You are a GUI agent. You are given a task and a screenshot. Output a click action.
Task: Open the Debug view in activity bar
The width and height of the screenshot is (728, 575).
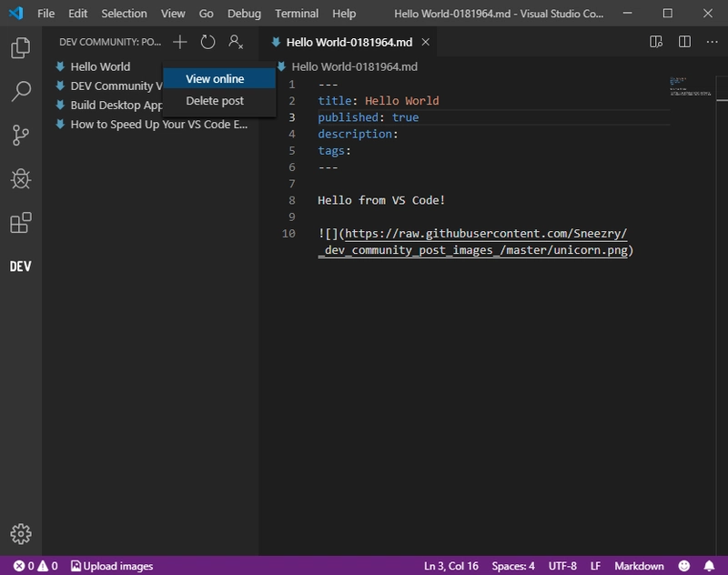[x=20, y=178]
